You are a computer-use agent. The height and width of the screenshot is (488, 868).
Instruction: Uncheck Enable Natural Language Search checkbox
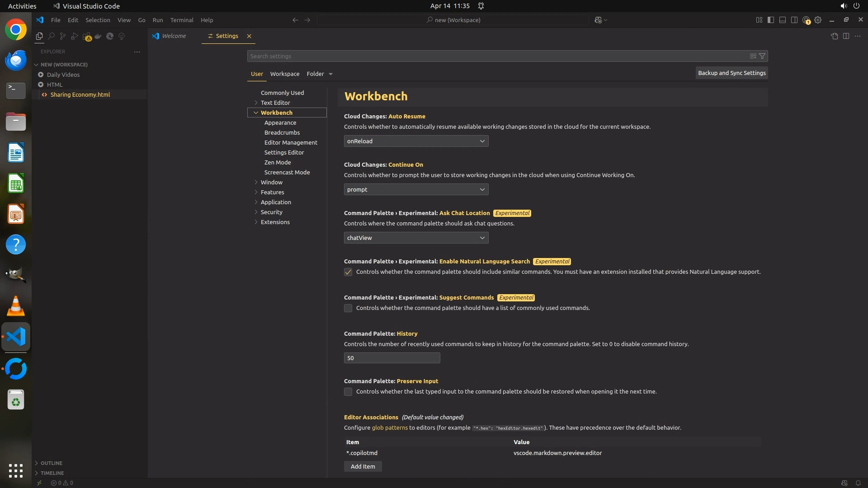point(348,272)
